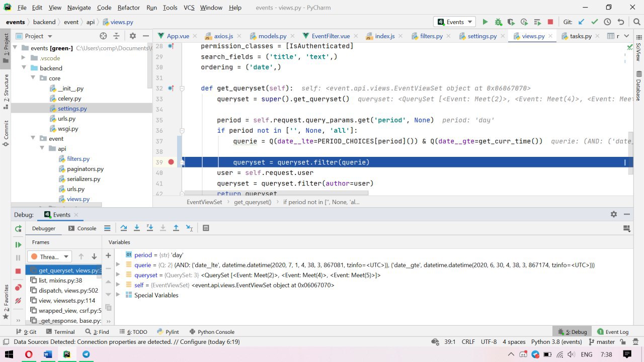Open the VCS menu
Viewport: 644px width, 362px height.
click(x=189, y=8)
